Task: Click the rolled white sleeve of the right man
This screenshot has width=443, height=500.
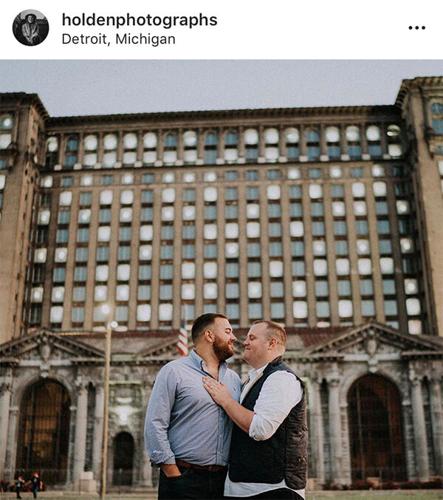Action: pos(275,405)
